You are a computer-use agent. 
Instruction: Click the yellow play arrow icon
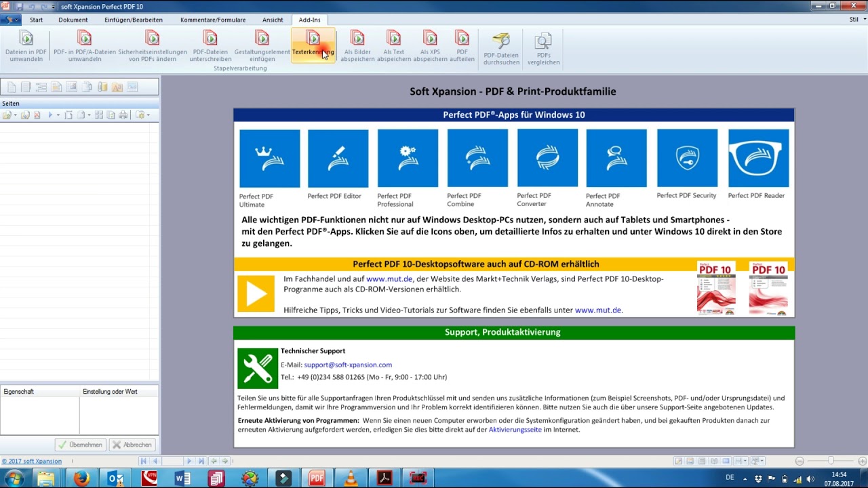[256, 293]
